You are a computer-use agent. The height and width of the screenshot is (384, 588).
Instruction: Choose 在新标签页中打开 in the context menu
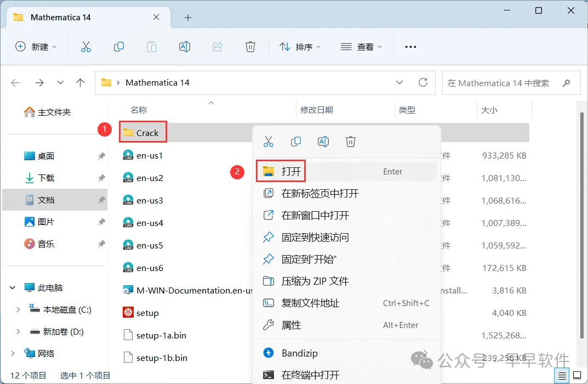[346, 193]
